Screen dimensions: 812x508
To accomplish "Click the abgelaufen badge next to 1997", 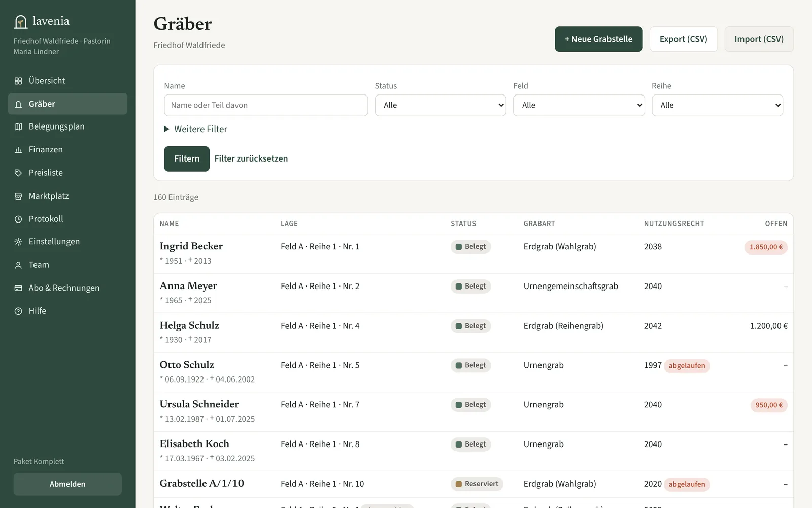I will (687, 366).
